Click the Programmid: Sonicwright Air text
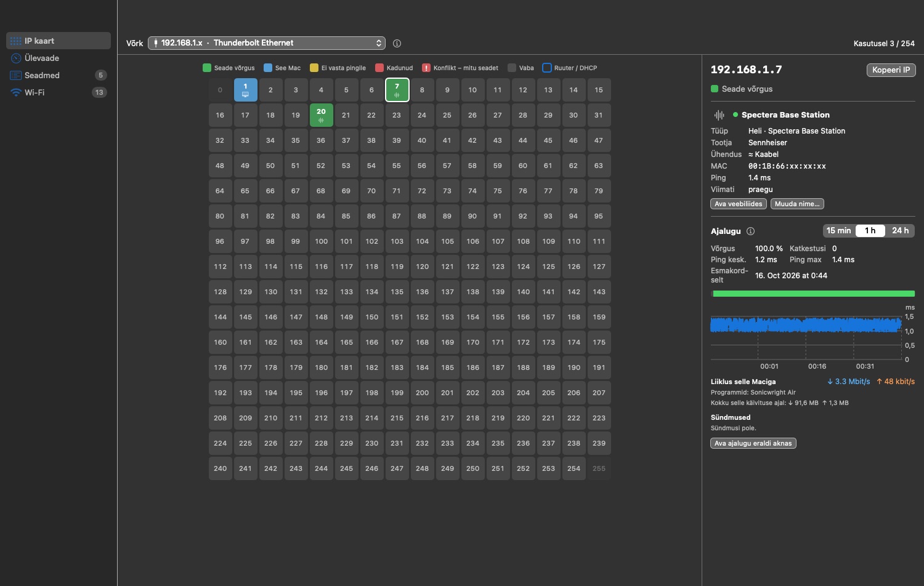The image size is (924, 586). [753, 392]
